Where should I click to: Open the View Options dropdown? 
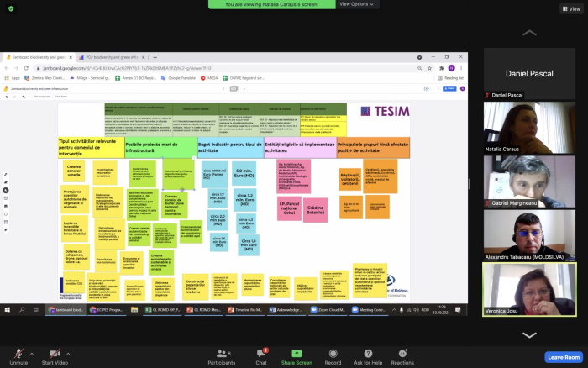click(x=357, y=4)
